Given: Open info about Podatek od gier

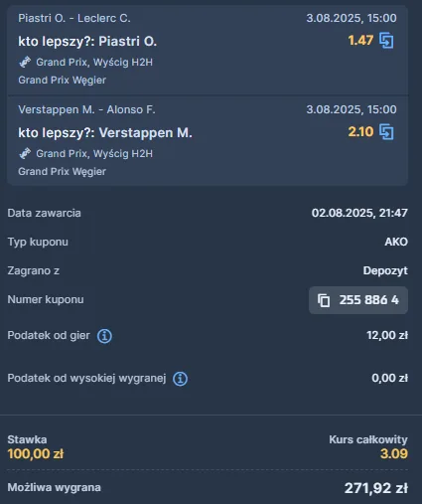Looking at the screenshot, I should (104, 336).
